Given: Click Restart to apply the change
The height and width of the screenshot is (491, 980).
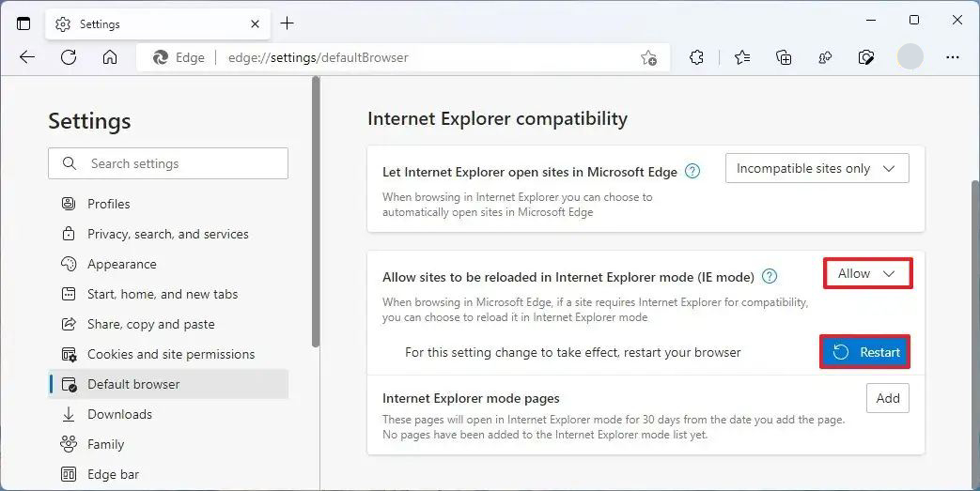Looking at the screenshot, I should coord(865,352).
